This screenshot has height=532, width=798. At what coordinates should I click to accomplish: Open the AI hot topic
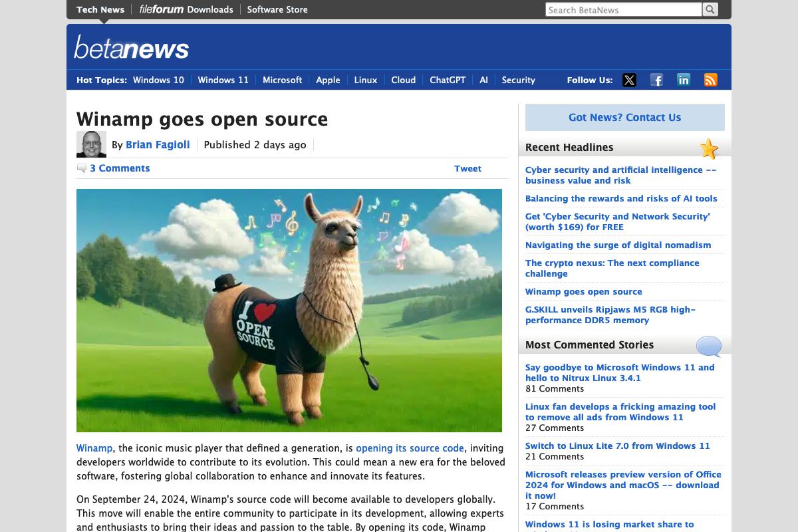483,80
